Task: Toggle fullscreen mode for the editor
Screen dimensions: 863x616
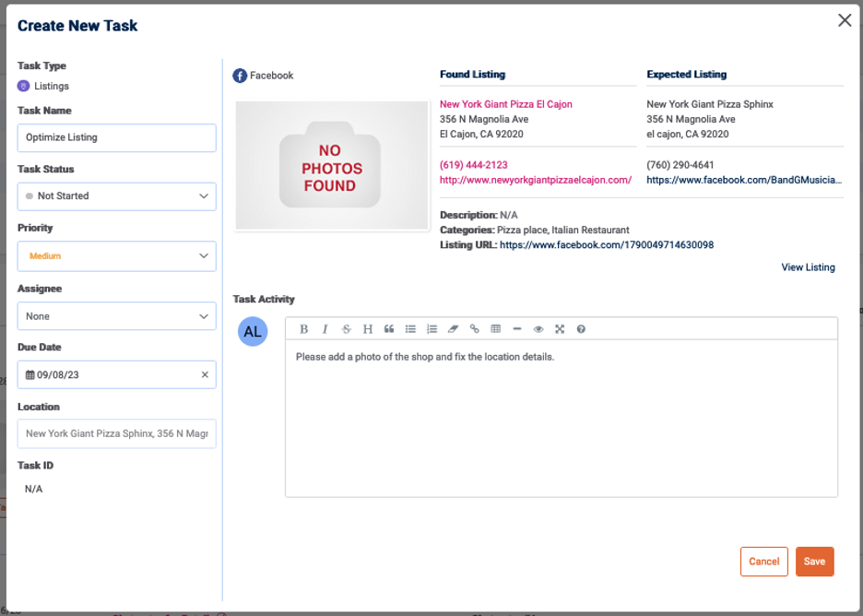Action: 560,329
